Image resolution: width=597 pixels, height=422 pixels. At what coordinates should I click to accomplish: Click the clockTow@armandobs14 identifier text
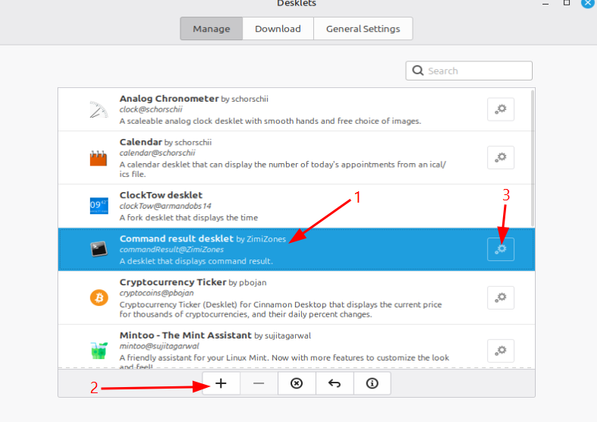pos(165,206)
